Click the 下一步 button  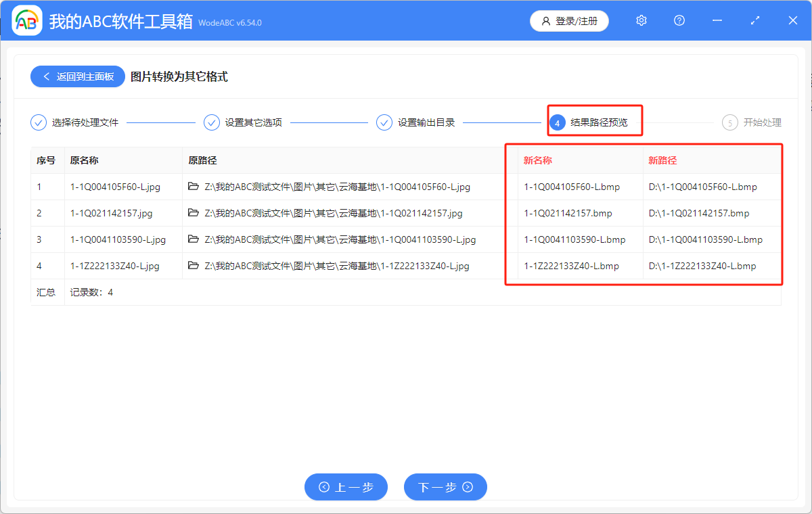coord(445,487)
